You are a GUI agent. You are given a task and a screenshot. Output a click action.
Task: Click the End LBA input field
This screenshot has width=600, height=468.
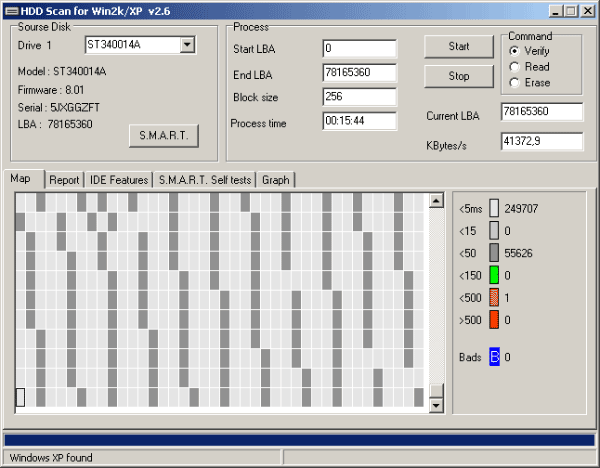point(359,73)
